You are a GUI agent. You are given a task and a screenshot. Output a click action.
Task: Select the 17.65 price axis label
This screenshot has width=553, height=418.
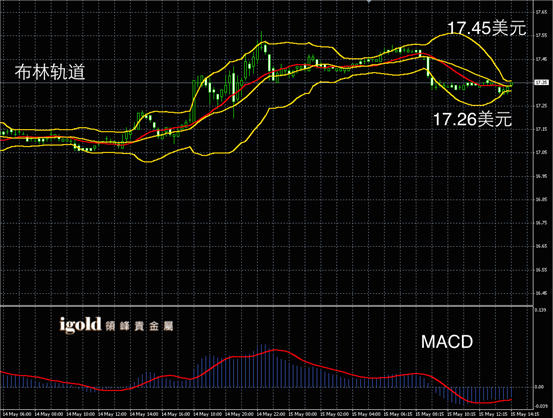click(x=541, y=12)
